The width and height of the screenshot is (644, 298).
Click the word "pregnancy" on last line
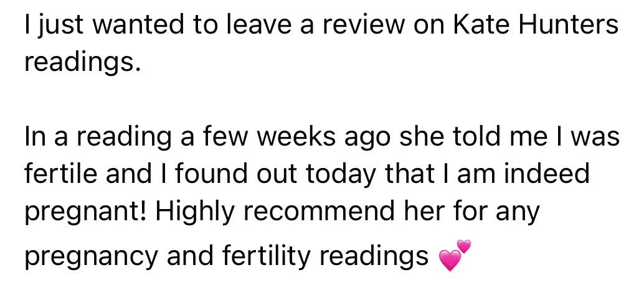tap(88, 256)
